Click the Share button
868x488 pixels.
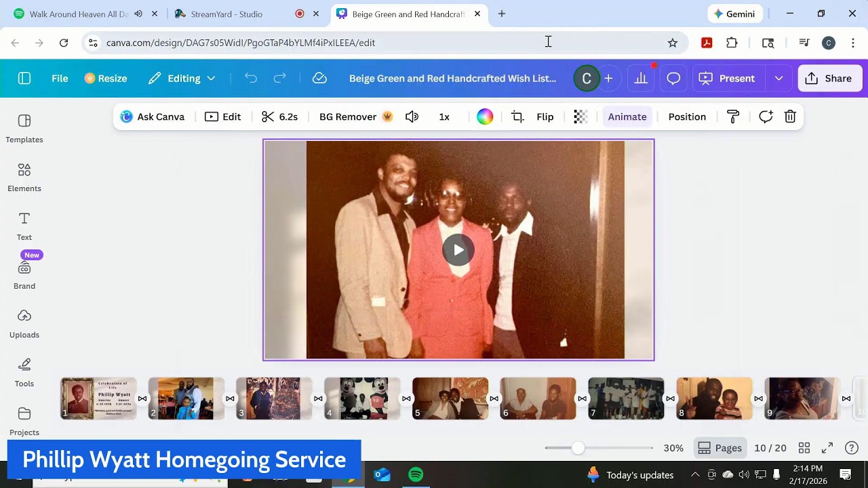(830, 79)
